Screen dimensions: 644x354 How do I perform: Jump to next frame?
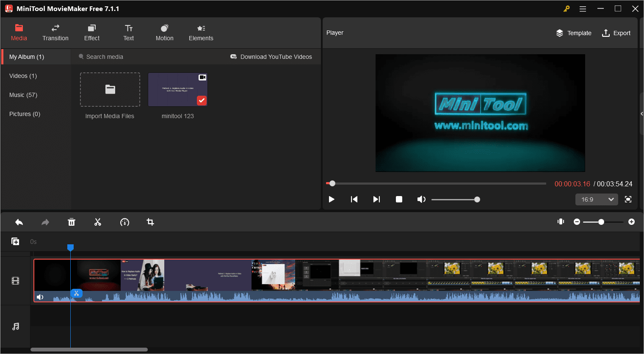point(376,199)
